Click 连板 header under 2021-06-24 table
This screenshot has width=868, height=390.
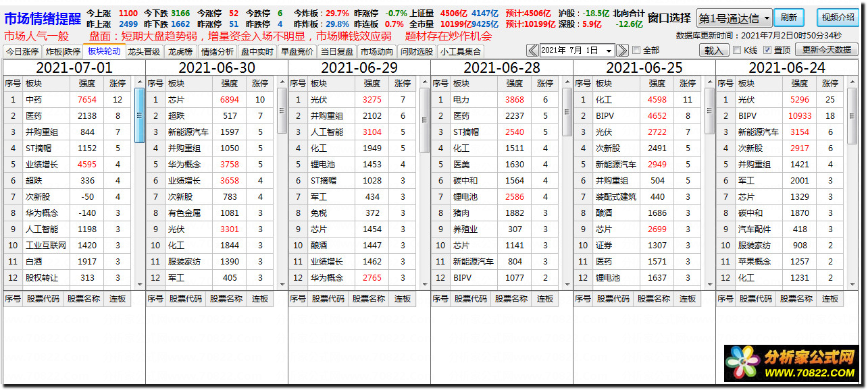(x=830, y=298)
